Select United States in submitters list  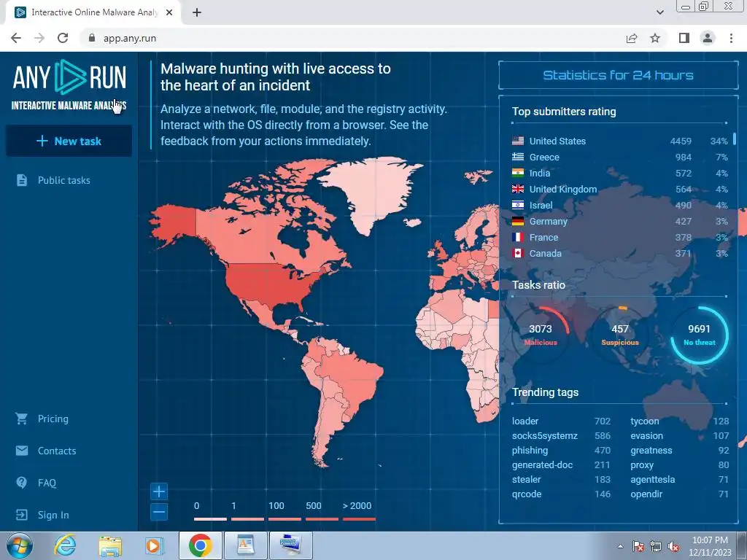tap(619, 141)
